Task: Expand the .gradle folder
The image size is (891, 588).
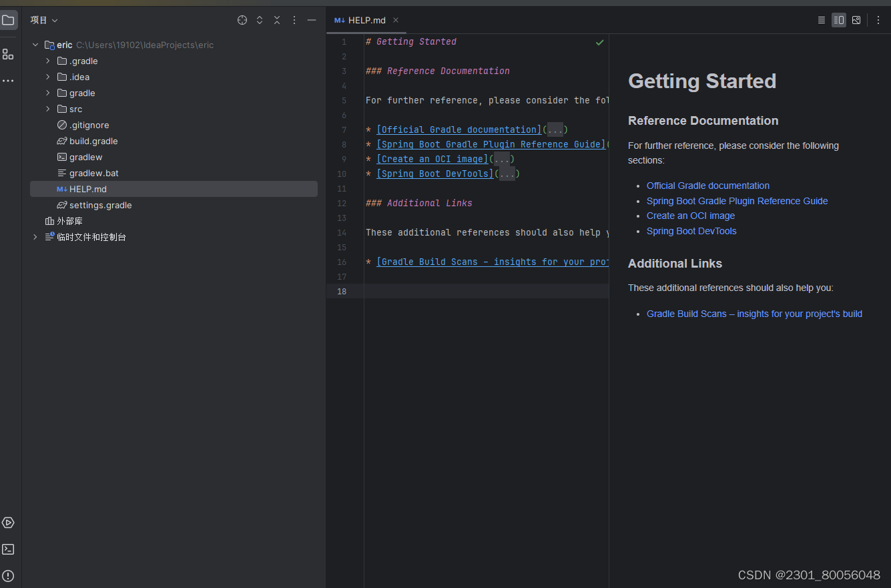Action: coord(48,61)
